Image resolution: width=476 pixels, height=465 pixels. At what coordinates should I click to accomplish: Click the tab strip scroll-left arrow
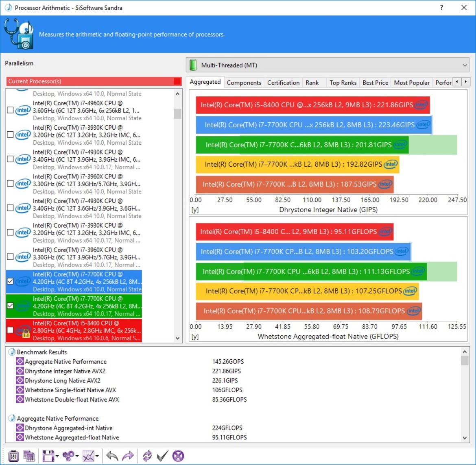[457, 82]
